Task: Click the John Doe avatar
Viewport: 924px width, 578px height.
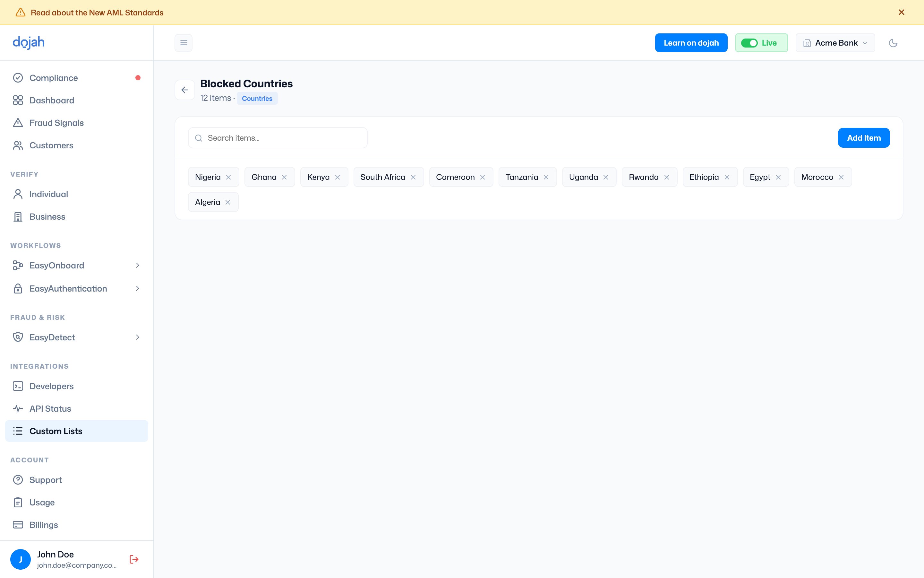Action: pyautogui.click(x=20, y=559)
